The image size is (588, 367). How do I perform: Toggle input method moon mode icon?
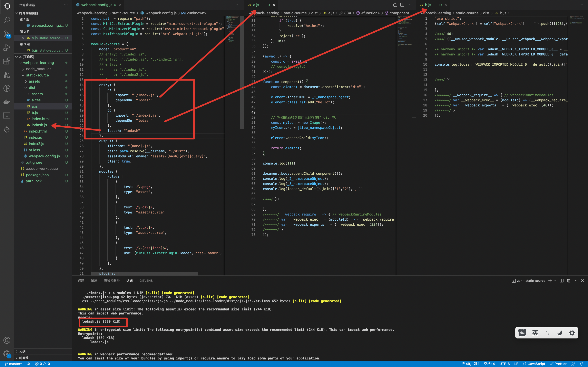click(x=560, y=333)
